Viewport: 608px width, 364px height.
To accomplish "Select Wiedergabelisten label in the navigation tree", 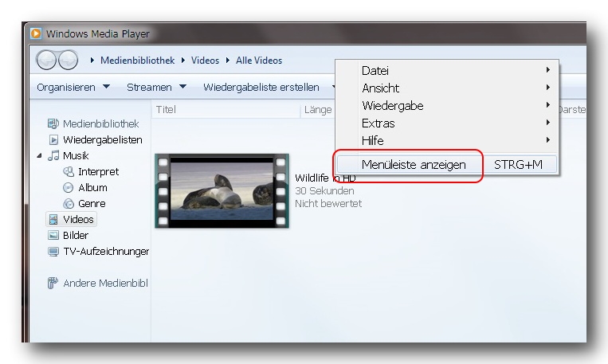I will (102, 139).
